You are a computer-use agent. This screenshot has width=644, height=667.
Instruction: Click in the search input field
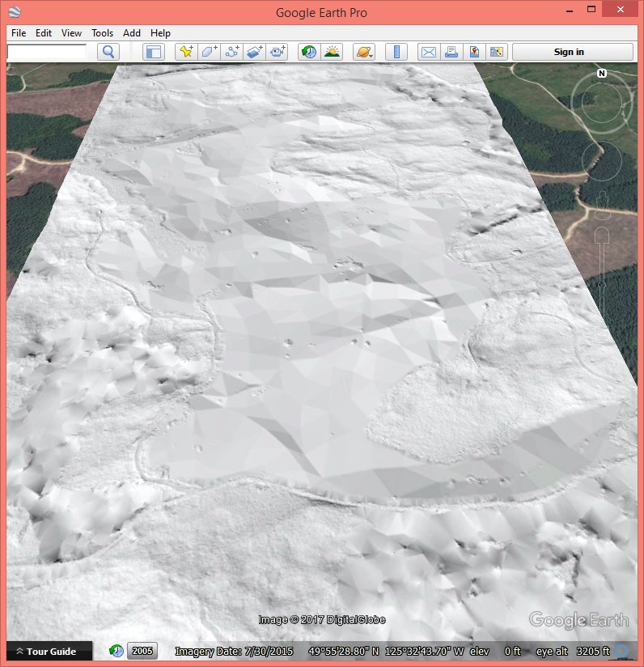click(x=47, y=52)
